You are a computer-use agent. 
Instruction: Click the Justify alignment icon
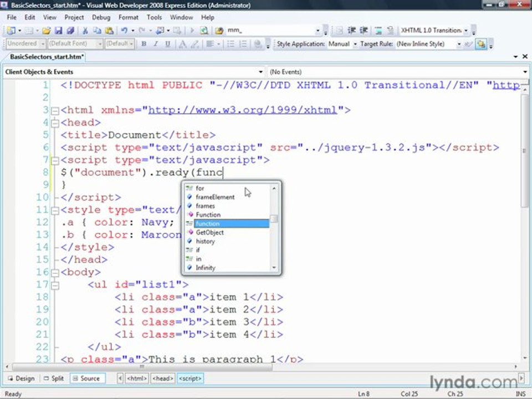point(210,44)
